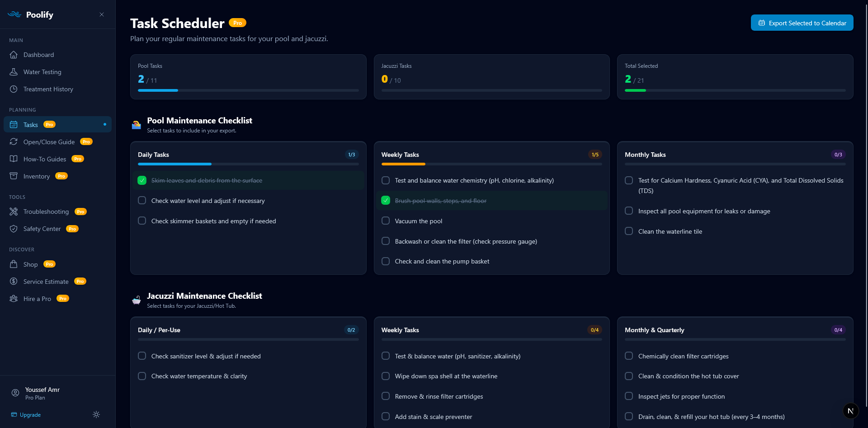Image resolution: width=868 pixels, height=428 pixels.
Task: Select the Water Testing flask icon
Action: [14, 71]
